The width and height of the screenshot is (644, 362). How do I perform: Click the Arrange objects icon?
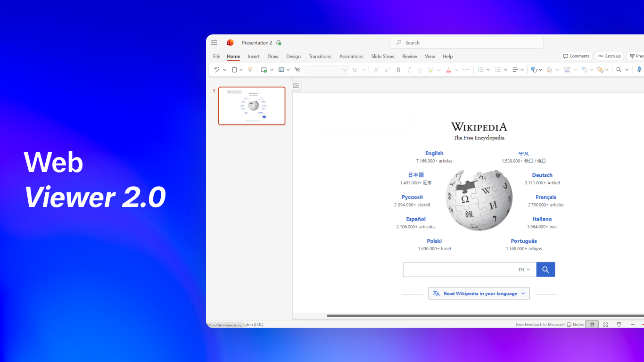tap(600, 69)
